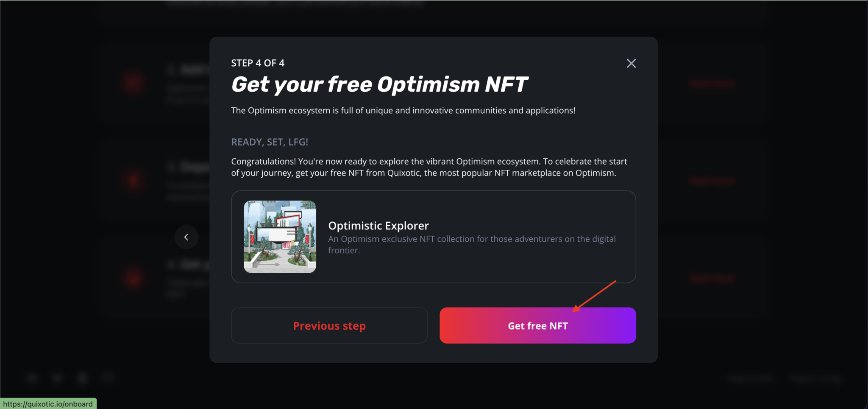The width and height of the screenshot is (868, 409).
Task: Go back via the "Previous step" button
Action: (329, 325)
